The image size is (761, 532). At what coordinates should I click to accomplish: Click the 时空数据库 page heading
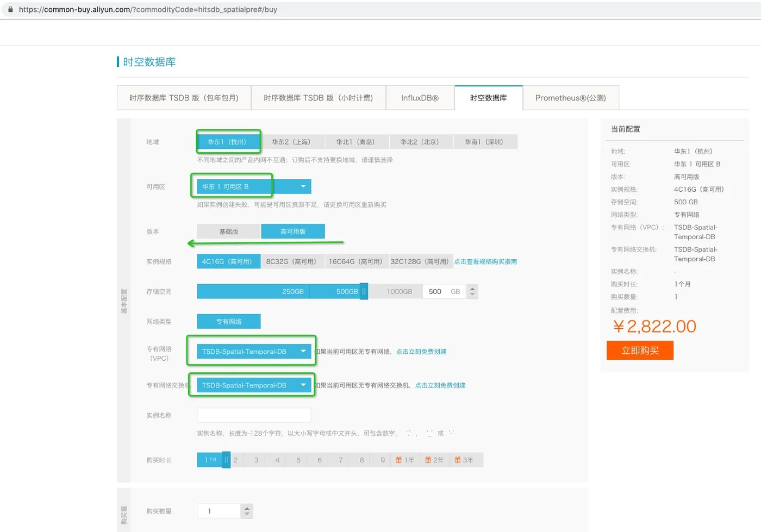point(149,62)
